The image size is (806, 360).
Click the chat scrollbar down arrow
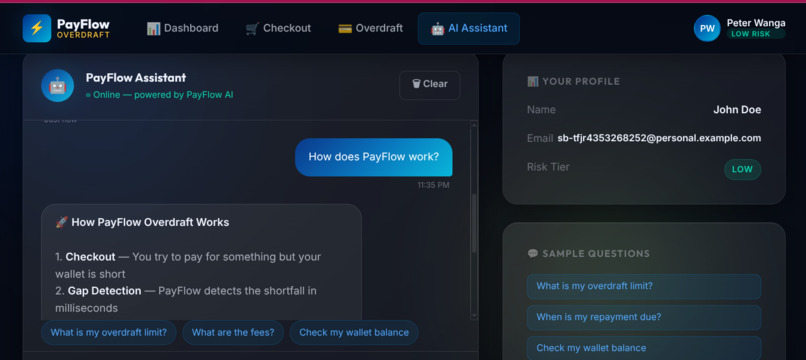coord(474,316)
